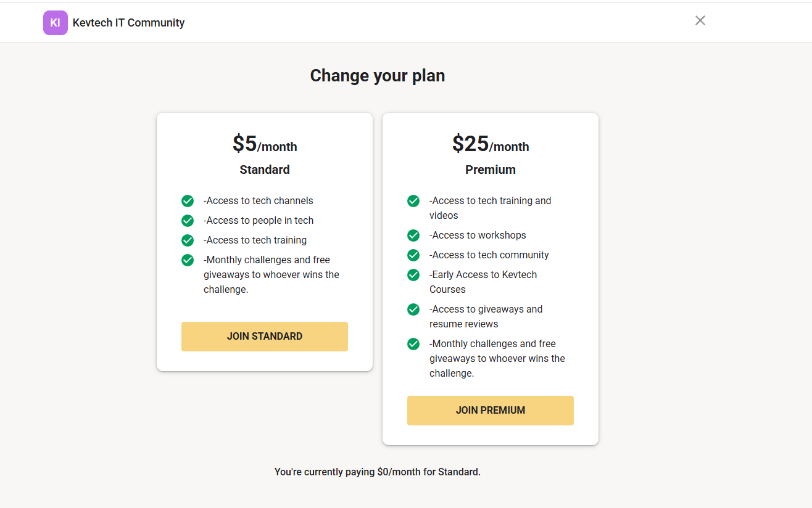The height and width of the screenshot is (508, 812).
Task: Click the Join Premium button
Action: click(x=490, y=411)
